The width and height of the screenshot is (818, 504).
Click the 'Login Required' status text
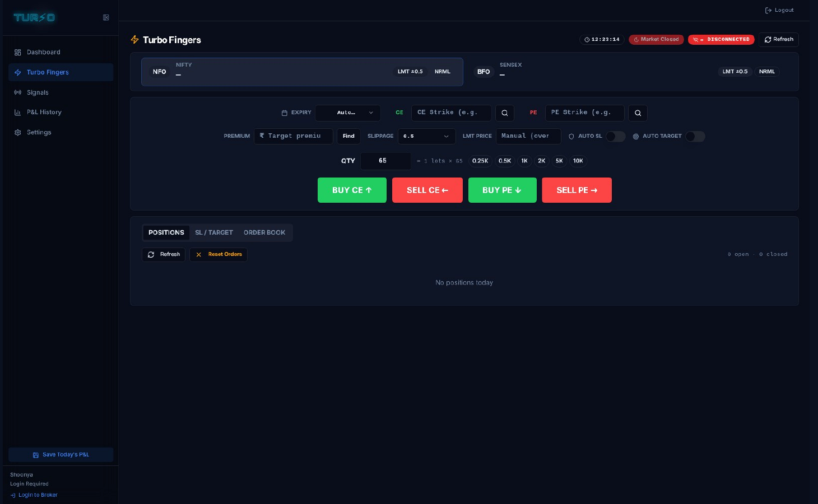point(29,484)
